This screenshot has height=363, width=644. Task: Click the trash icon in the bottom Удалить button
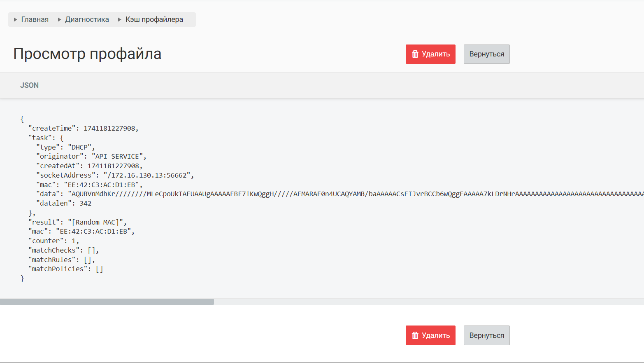(x=415, y=335)
